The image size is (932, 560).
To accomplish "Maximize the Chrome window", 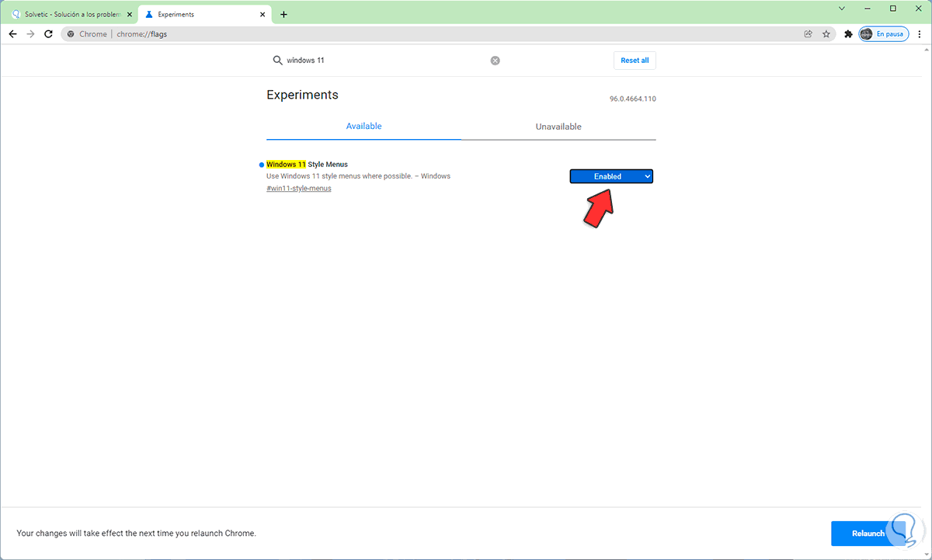I will [893, 8].
